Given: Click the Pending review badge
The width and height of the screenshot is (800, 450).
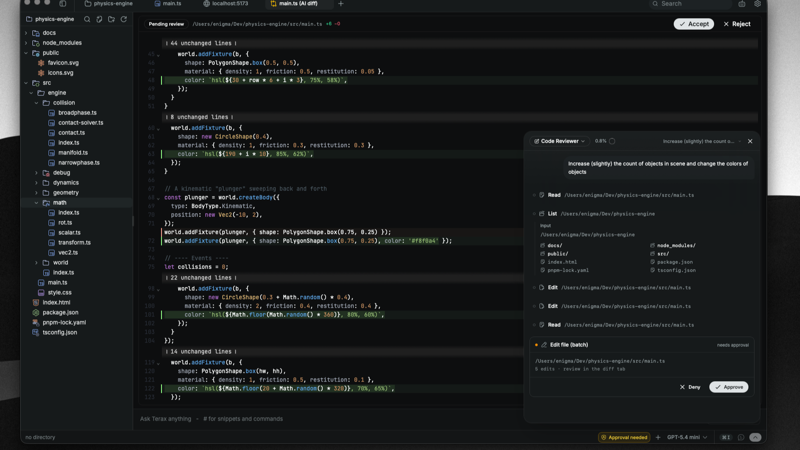Looking at the screenshot, I should [166, 24].
